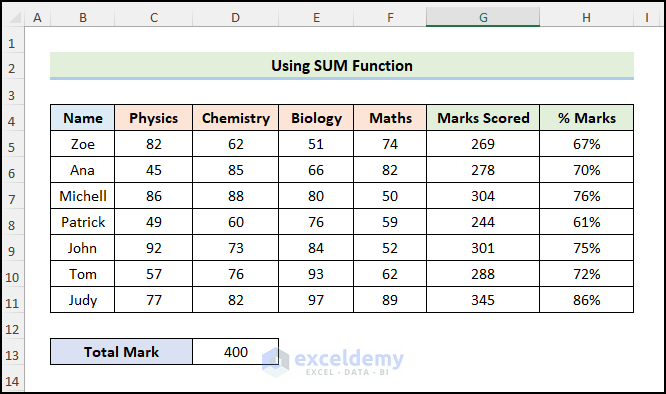Select column A header
This screenshot has height=394, width=666.
coord(37,17)
